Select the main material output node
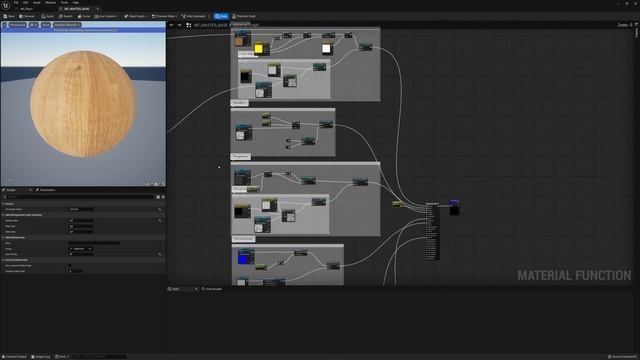The width and height of the screenshot is (640, 360). 432,231
